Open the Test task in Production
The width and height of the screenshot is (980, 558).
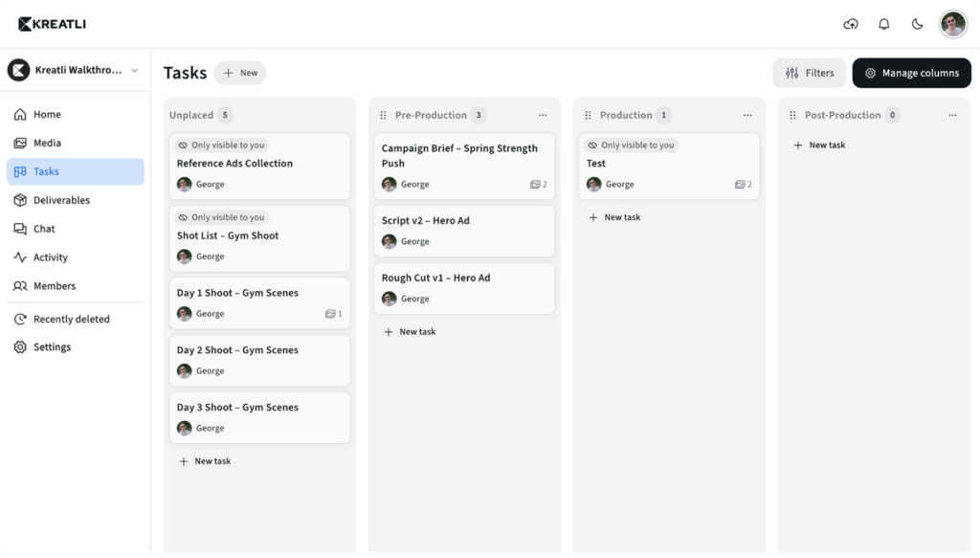(x=669, y=167)
